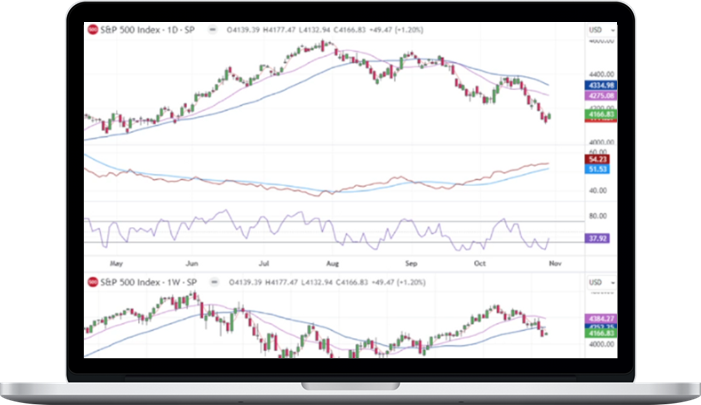Click the status dot icon beside 1W · SP

(217, 281)
